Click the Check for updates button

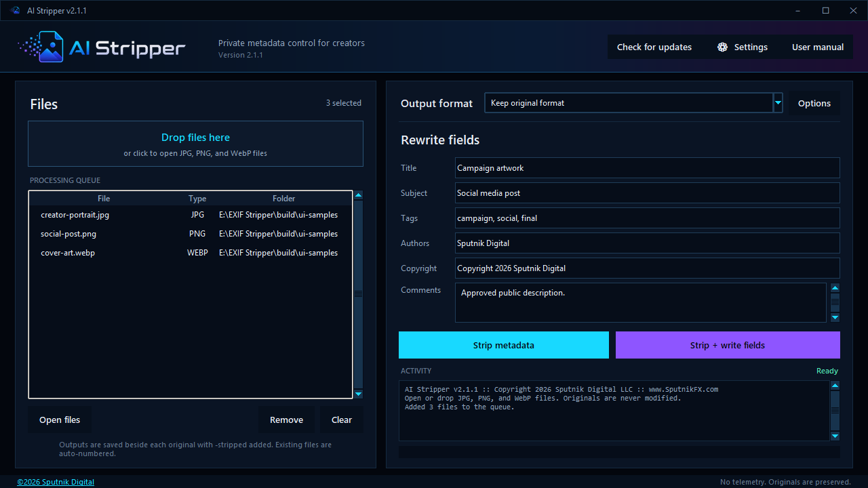654,47
